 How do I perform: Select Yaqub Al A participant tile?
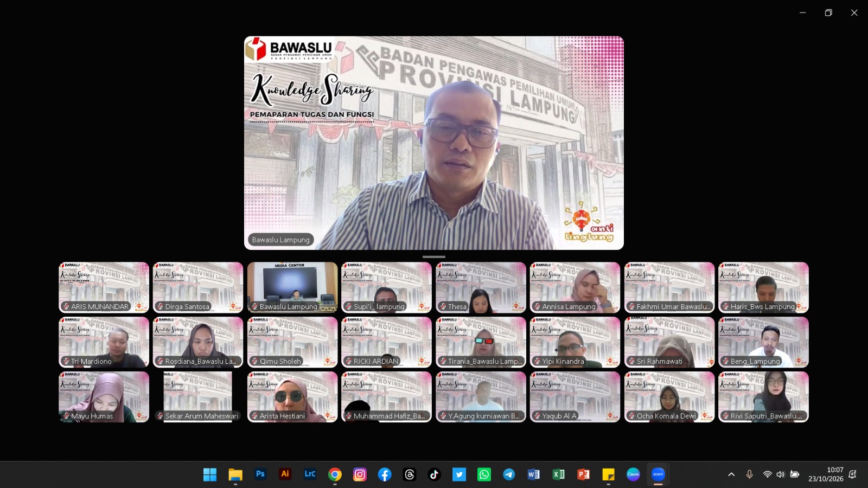(575, 397)
